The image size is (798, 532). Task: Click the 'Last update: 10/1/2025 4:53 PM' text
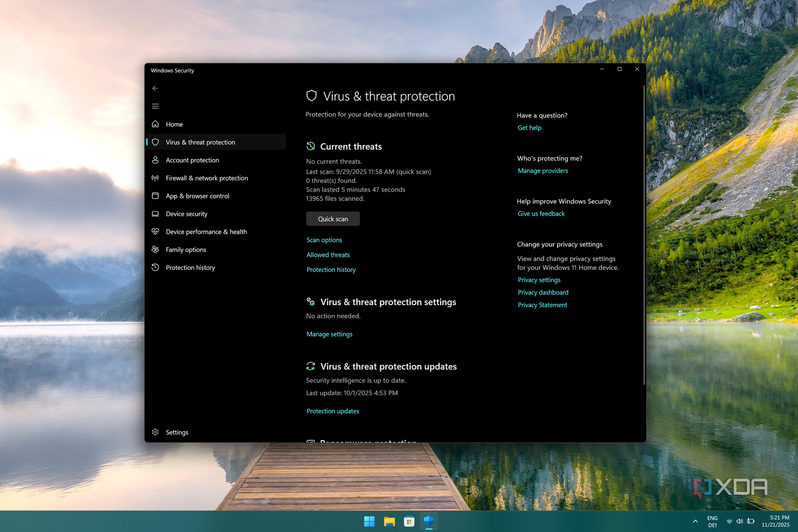pos(352,393)
